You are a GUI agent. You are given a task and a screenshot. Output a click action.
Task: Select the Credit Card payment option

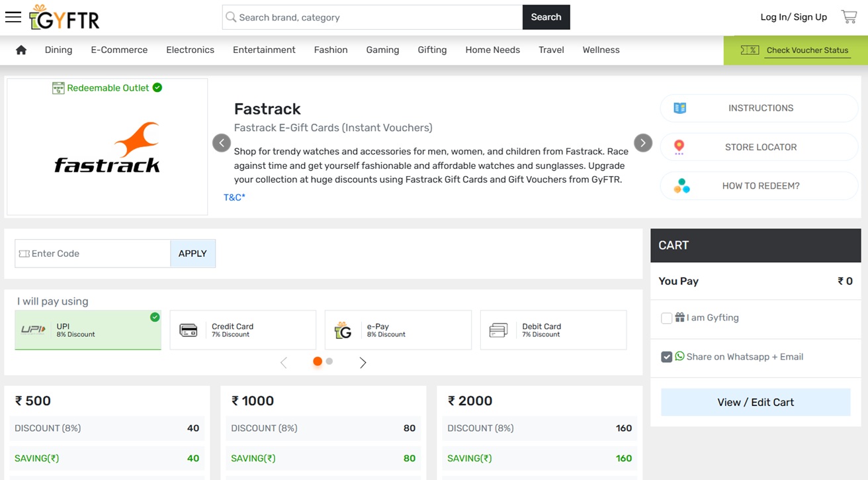click(243, 330)
